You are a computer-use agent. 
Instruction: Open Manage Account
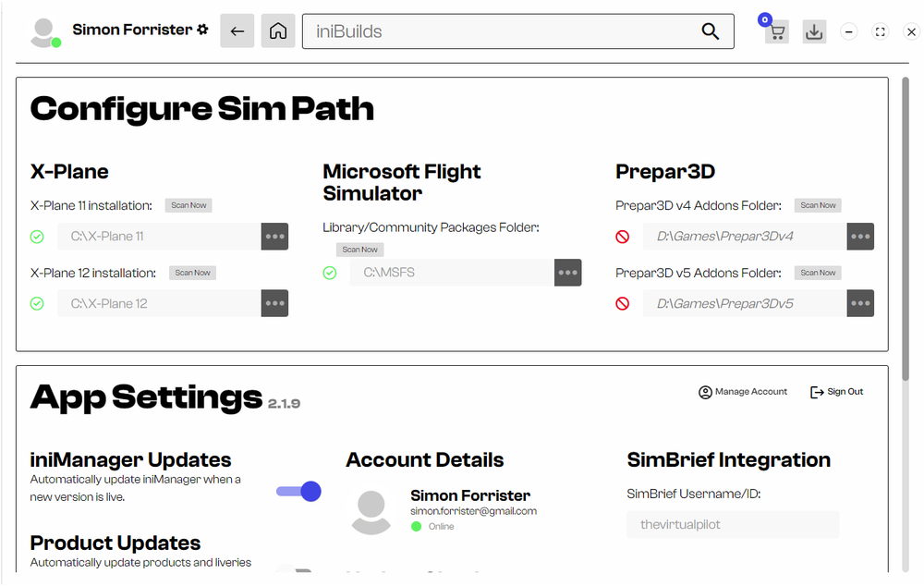pos(743,392)
